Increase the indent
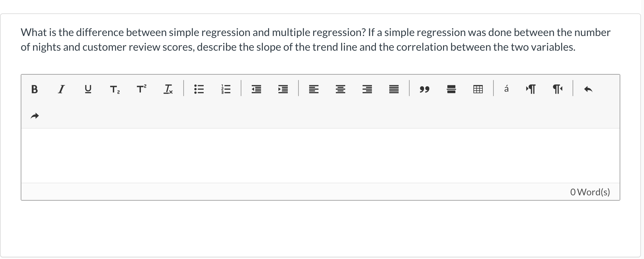 282,89
